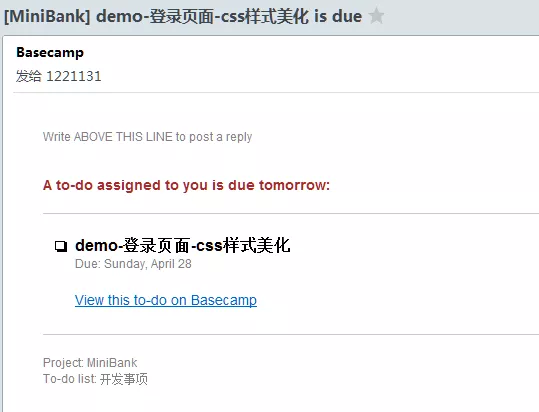Open the View this to-do on Basecamp link

pyautogui.click(x=166, y=300)
